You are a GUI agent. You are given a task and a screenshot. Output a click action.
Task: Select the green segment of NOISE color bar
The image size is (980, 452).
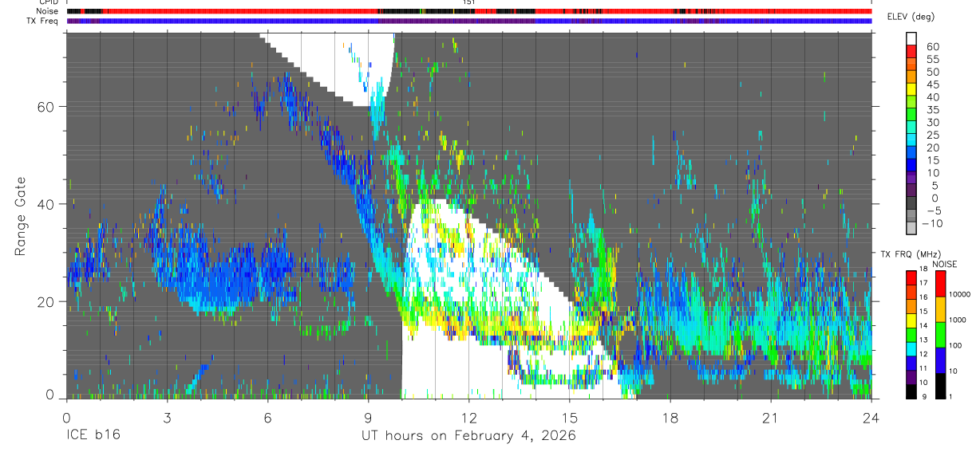[940, 335]
